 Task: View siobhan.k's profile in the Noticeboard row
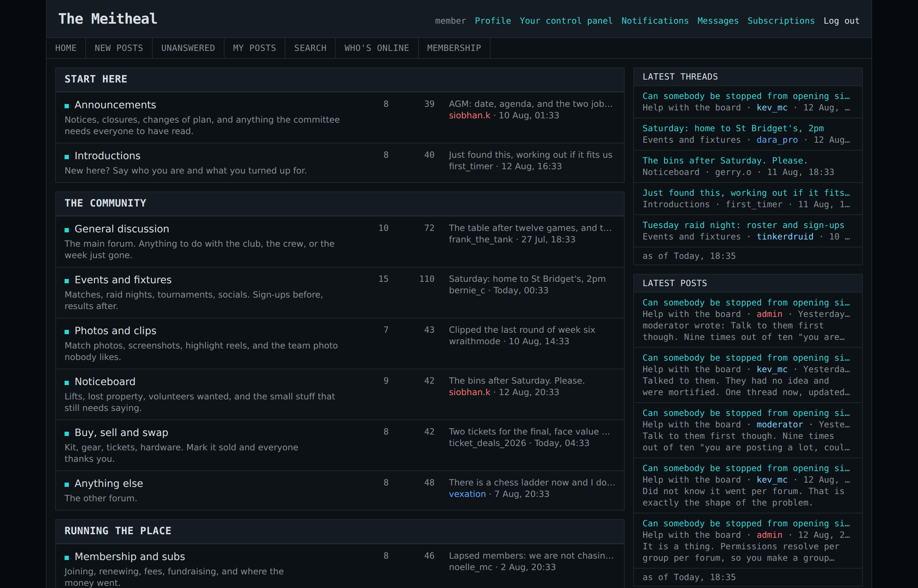469,392
